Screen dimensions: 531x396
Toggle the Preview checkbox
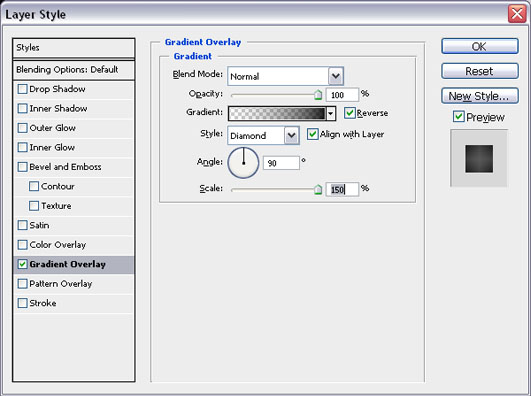tap(458, 117)
